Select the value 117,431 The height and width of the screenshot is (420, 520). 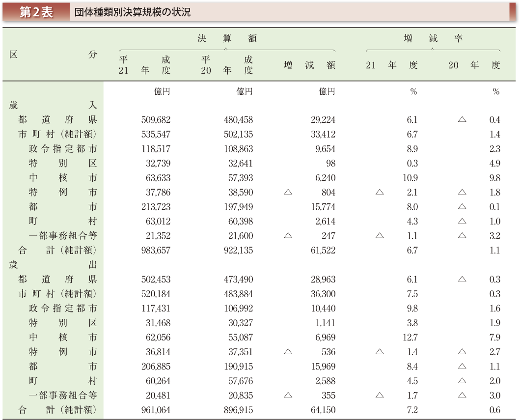(156, 308)
